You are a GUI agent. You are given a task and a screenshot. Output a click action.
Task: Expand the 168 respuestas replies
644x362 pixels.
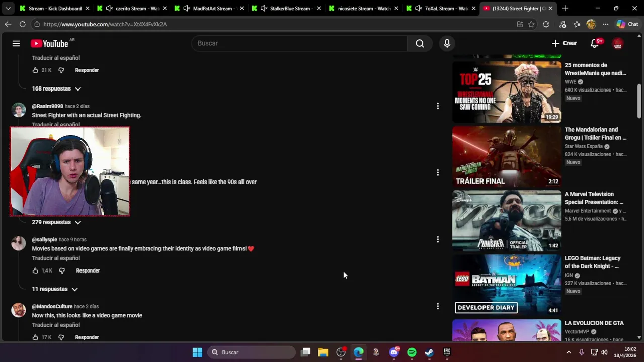56,88
